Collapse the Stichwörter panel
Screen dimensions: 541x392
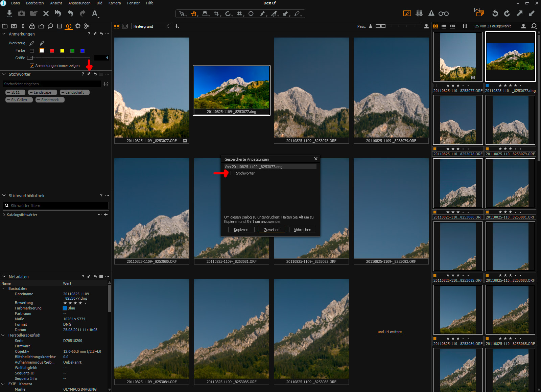[4, 74]
